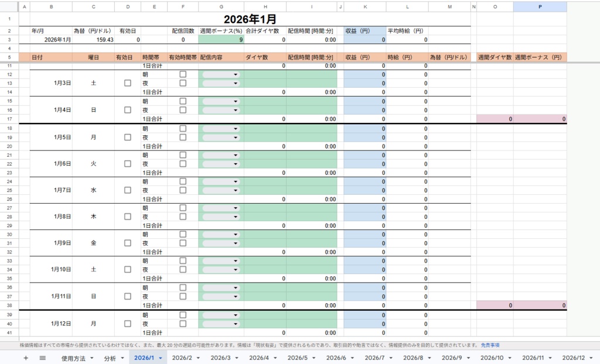This screenshot has height=364, width=600.
Task: Click the 2026年1月 title heading
Action: (x=250, y=19)
